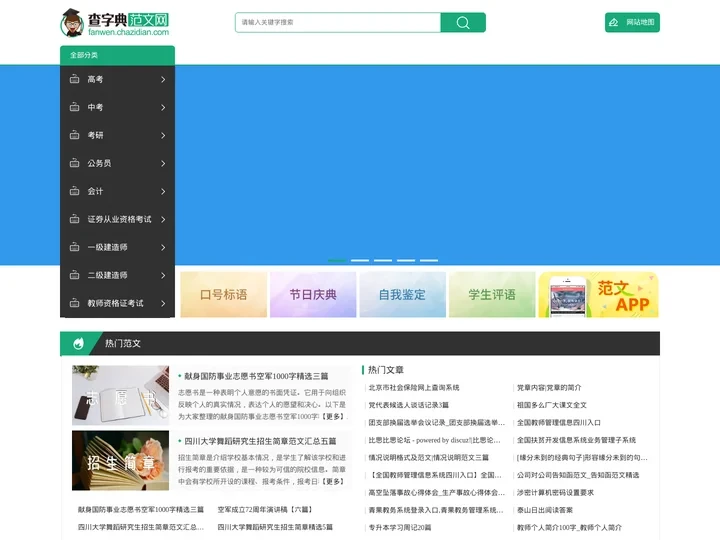Expand the 考研 category arrow
The height and width of the screenshot is (540, 720).
[163, 135]
